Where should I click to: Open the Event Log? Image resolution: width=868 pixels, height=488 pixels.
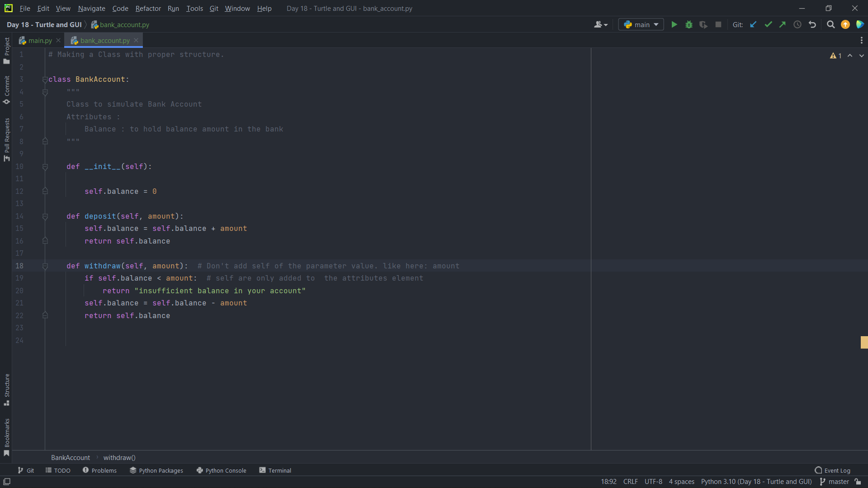833,470
